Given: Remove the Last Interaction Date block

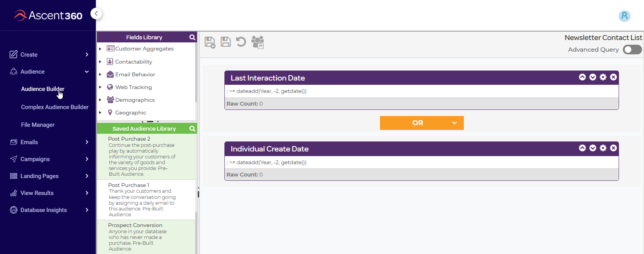Looking at the screenshot, I should point(614,77).
